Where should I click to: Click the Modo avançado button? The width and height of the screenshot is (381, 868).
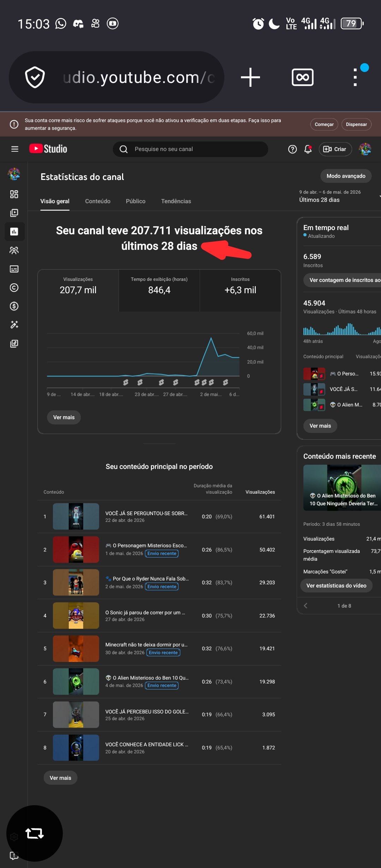point(346,176)
